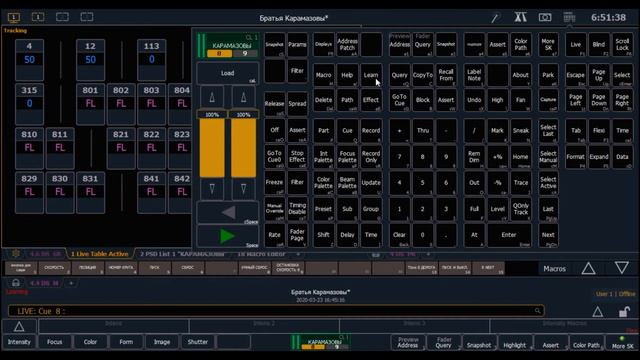Click the down arrow below the left fader
Screen dimensions: 640x360
tap(212, 189)
